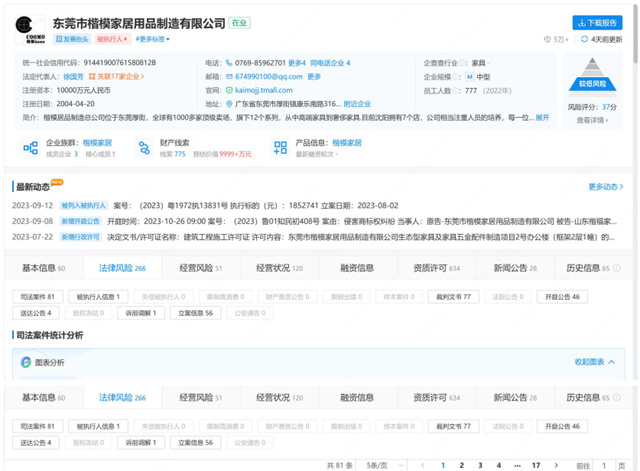Open 楷模家居 link beside 产品信息
This screenshot has width=640, height=471.
click(x=347, y=142)
